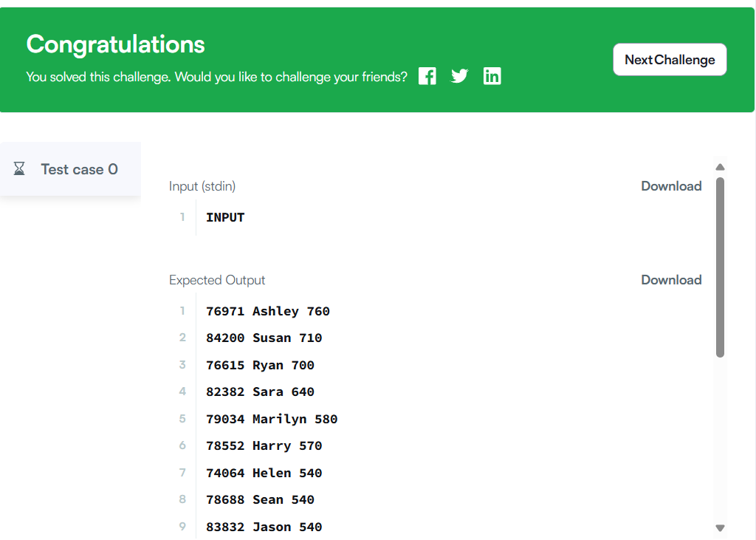Share the result on LinkedIn
Viewport: 756px width, 540px height.
click(492, 76)
